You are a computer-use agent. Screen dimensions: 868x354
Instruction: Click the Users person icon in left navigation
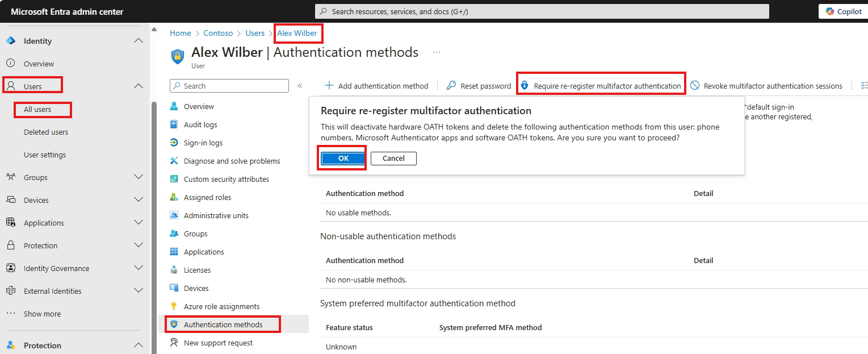click(x=11, y=86)
